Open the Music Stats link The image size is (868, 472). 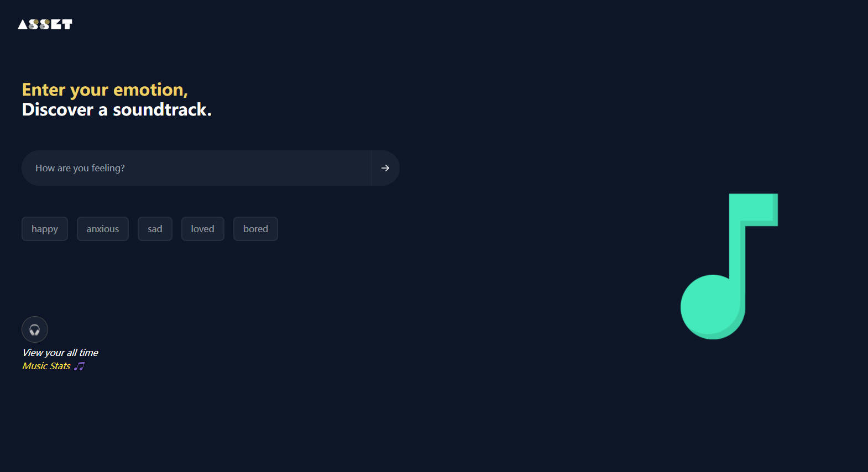pyautogui.click(x=46, y=366)
